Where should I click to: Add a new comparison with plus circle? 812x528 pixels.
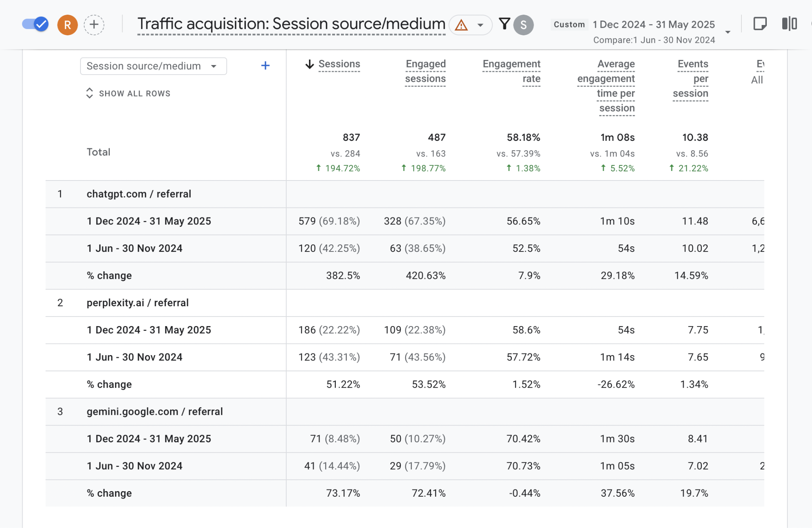click(x=94, y=25)
